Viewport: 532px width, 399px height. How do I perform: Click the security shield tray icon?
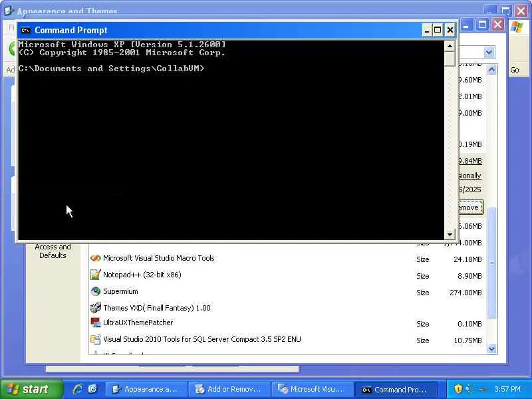coord(458,389)
